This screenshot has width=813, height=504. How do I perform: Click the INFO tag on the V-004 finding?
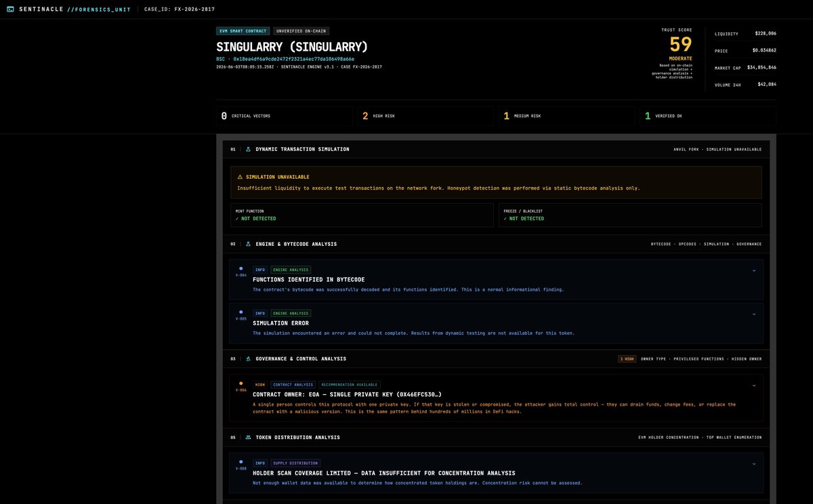(x=260, y=270)
